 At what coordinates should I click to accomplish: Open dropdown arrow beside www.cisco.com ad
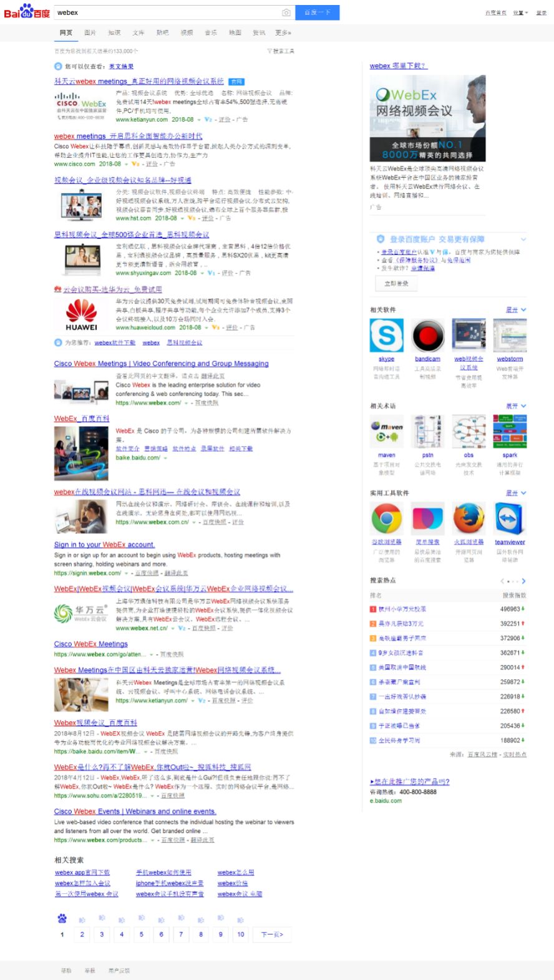point(125,164)
